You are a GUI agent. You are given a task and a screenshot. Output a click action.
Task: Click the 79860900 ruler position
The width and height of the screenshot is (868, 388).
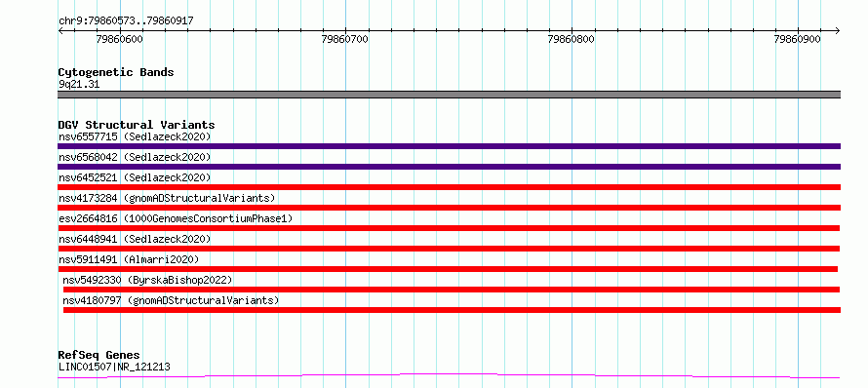click(x=798, y=39)
